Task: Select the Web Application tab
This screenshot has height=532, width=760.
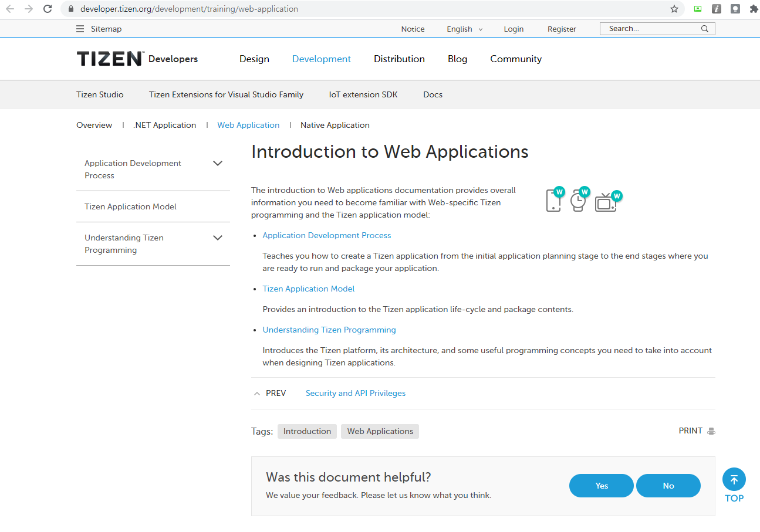Action: click(x=248, y=125)
